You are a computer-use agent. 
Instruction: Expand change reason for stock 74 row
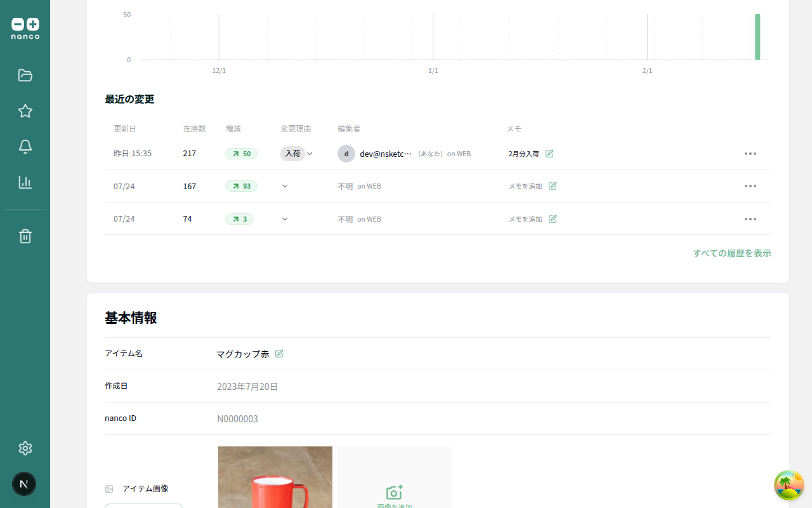pos(285,219)
